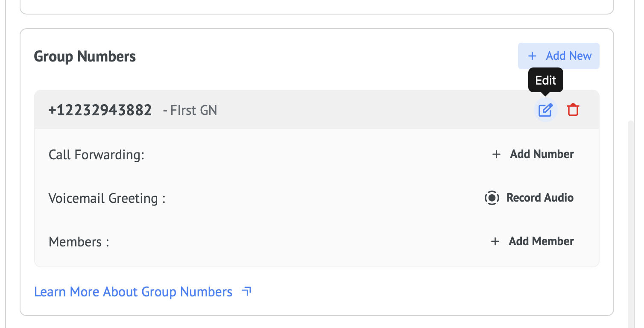Click the plus icon beside Add Number
This screenshot has width=644, height=328.
(x=496, y=154)
